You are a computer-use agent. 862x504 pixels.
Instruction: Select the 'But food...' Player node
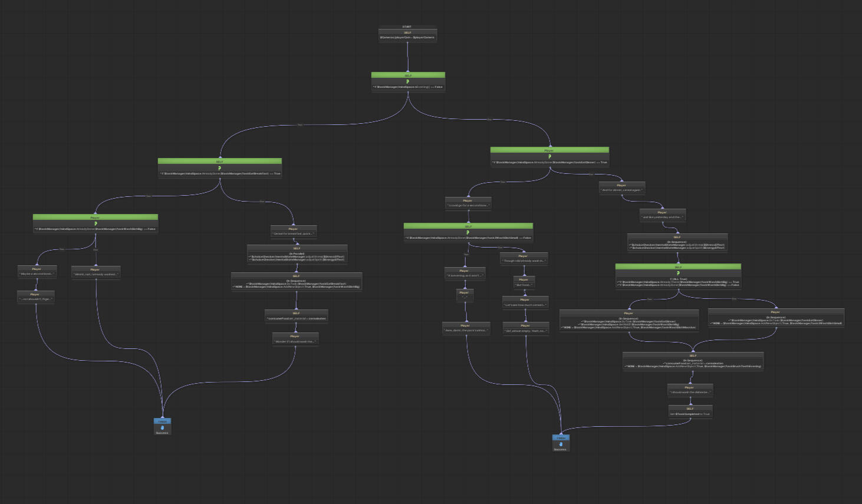(x=524, y=282)
